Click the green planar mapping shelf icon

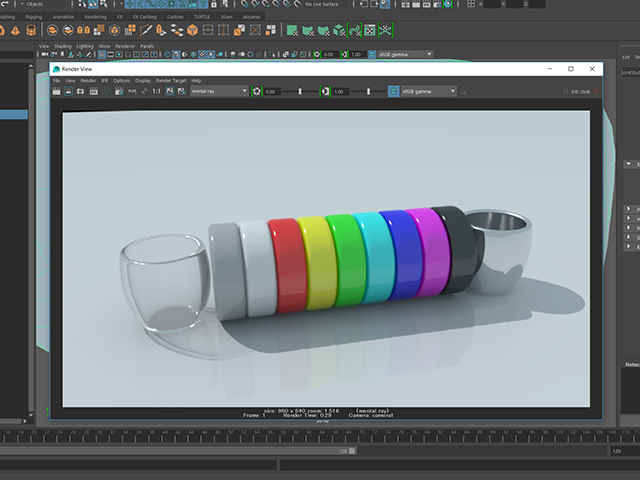(x=292, y=31)
